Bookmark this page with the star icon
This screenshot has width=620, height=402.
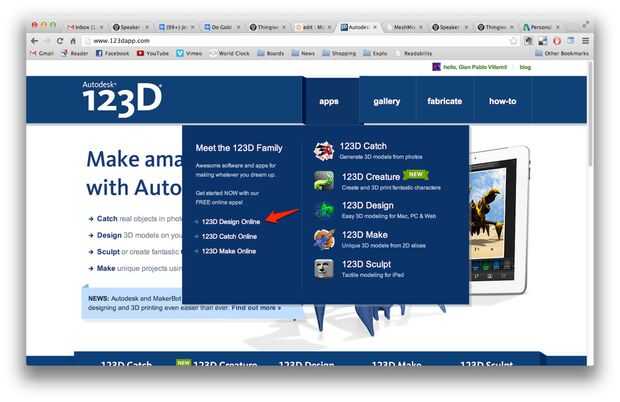coord(513,41)
